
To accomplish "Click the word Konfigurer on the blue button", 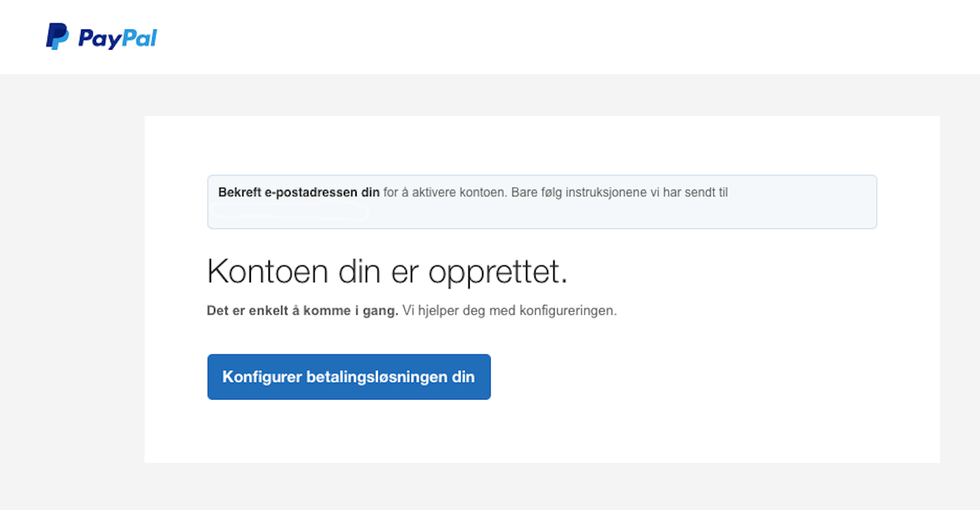I will coord(262,377).
